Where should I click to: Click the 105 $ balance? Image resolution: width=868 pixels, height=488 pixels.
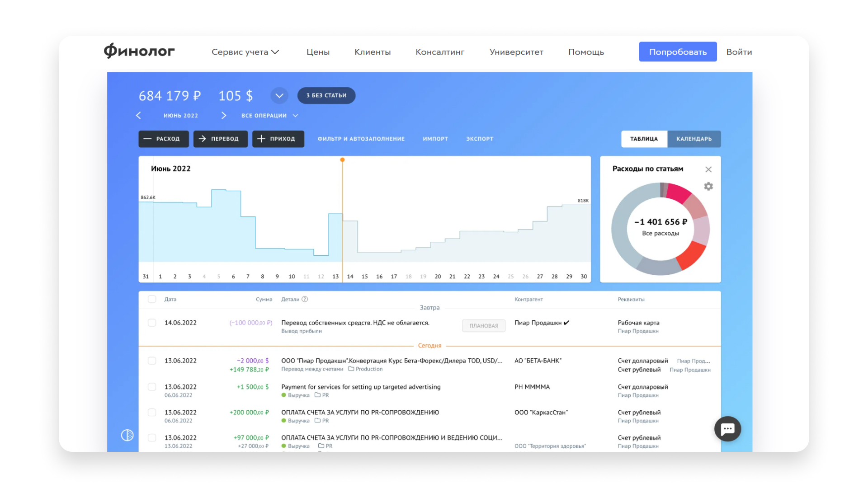click(236, 96)
